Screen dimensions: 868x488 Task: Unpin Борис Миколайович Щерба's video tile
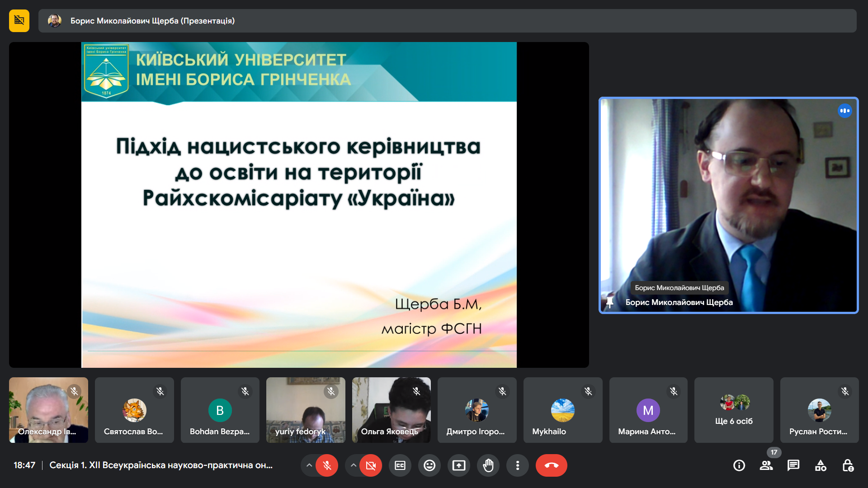pyautogui.click(x=609, y=302)
